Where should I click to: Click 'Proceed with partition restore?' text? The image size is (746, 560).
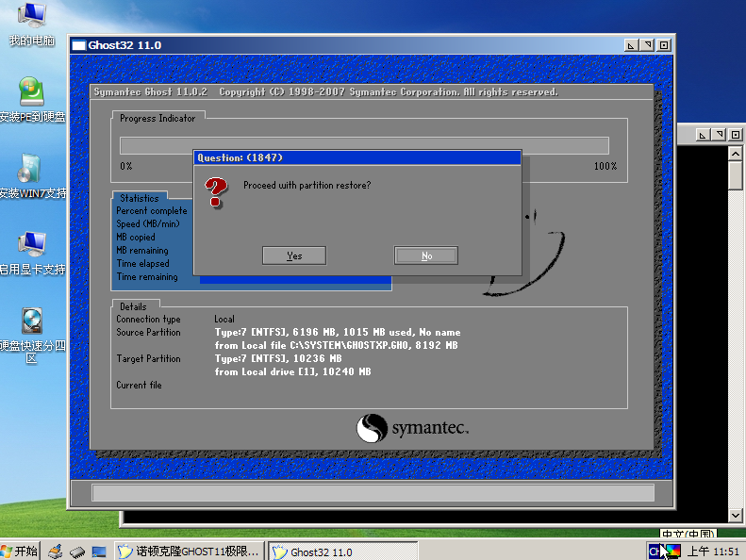tap(307, 185)
